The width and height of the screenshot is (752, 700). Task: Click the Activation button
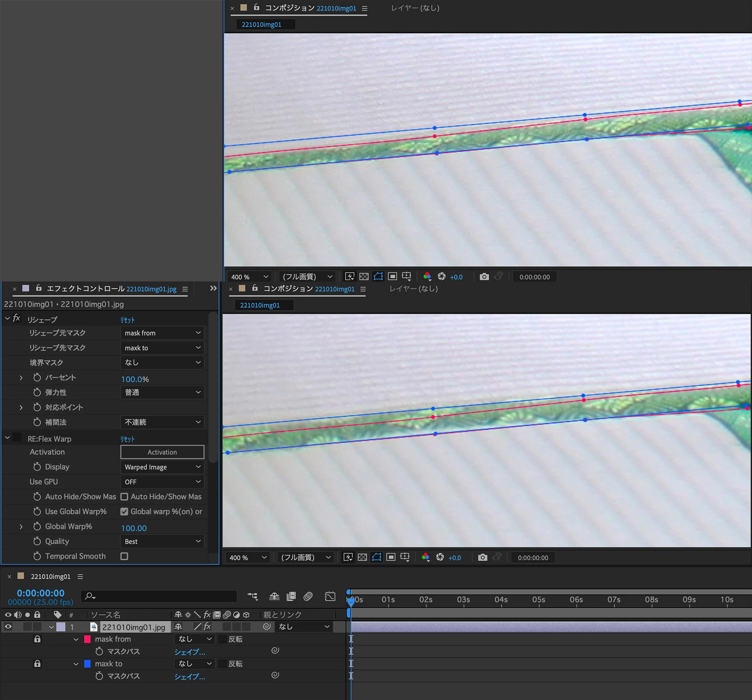coord(162,452)
